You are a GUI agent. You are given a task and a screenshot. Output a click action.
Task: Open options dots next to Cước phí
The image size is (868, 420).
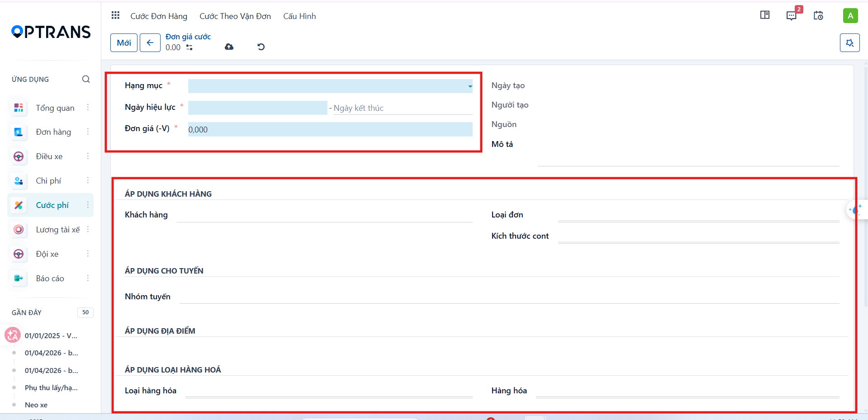(88, 205)
